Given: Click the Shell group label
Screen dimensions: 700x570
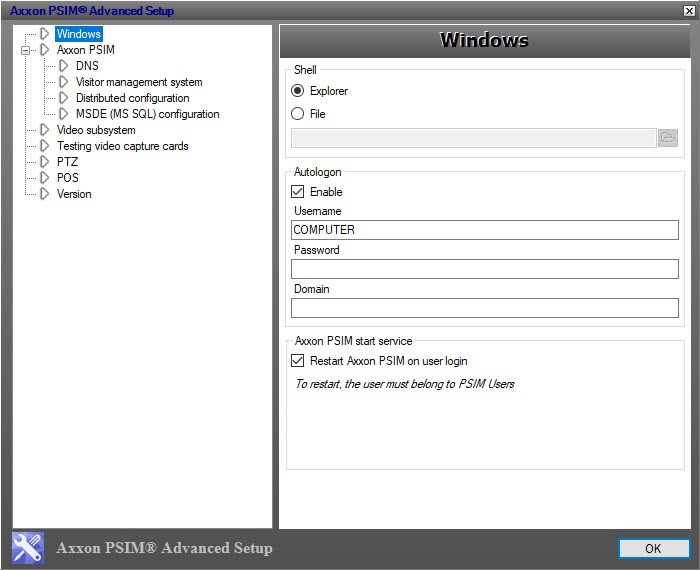Looking at the screenshot, I should 305,70.
